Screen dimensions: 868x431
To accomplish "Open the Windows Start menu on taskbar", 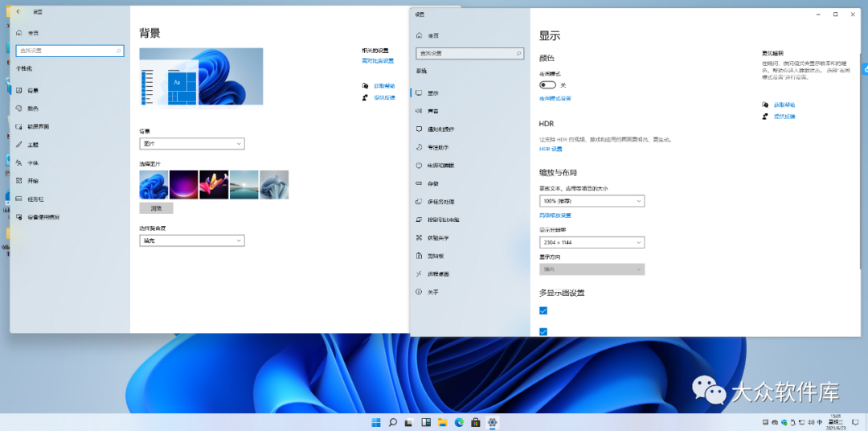I will [376, 423].
